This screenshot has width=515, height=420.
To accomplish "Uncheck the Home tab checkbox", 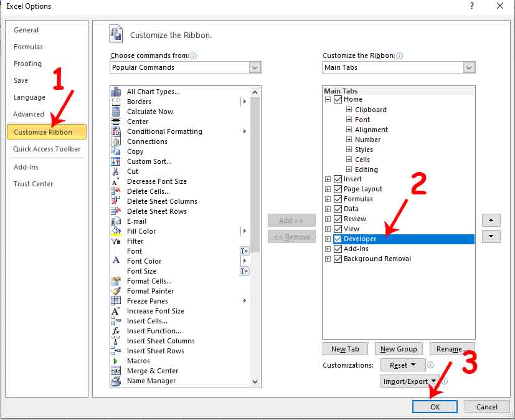I will tap(338, 99).
